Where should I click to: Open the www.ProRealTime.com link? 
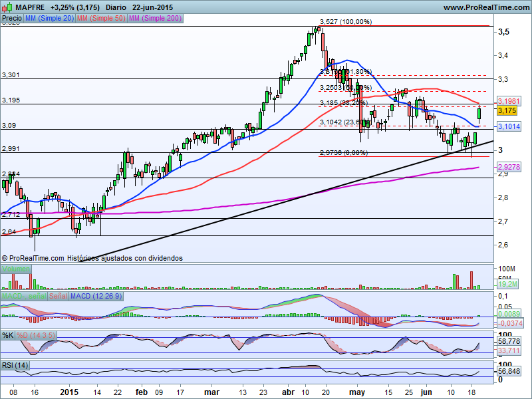(486, 7)
